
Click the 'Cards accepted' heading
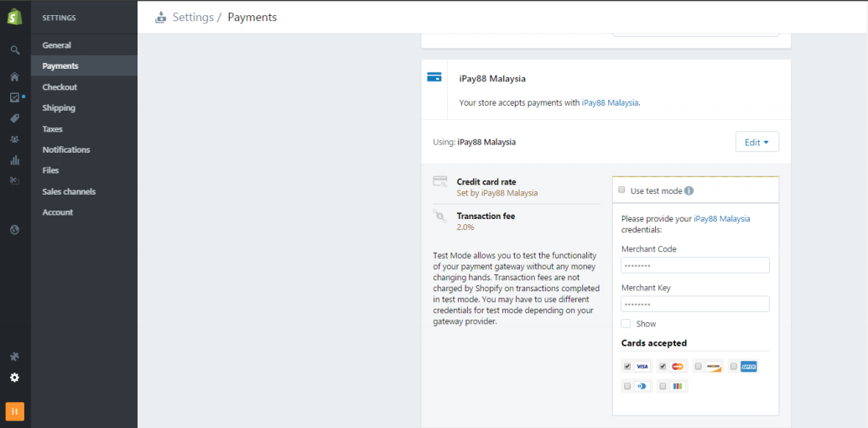pos(654,342)
